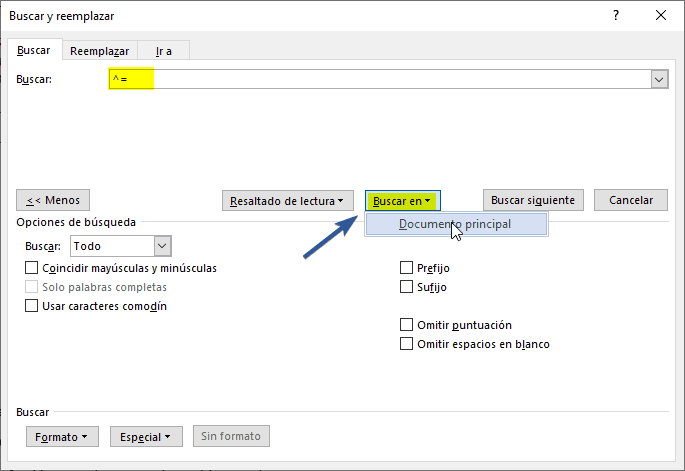The height and width of the screenshot is (471, 685).
Task: Switch to the Reemplazar tab
Action: [x=100, y=51]
